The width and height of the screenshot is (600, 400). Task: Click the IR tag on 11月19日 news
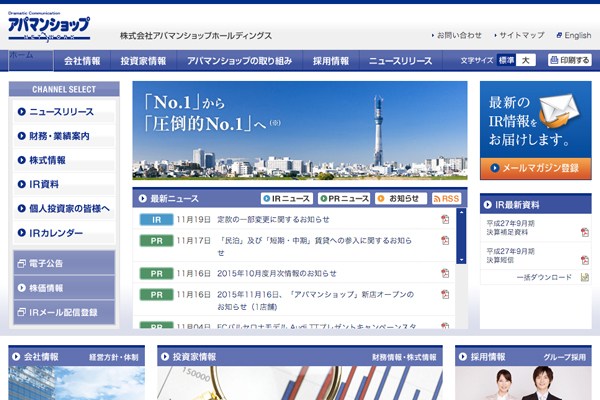[157, 220]
